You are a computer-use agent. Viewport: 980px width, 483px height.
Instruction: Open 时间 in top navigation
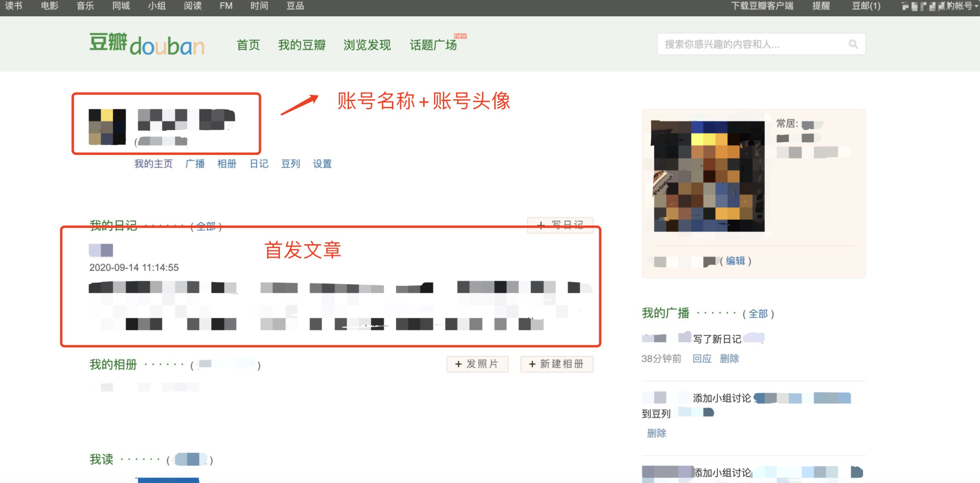259,6
